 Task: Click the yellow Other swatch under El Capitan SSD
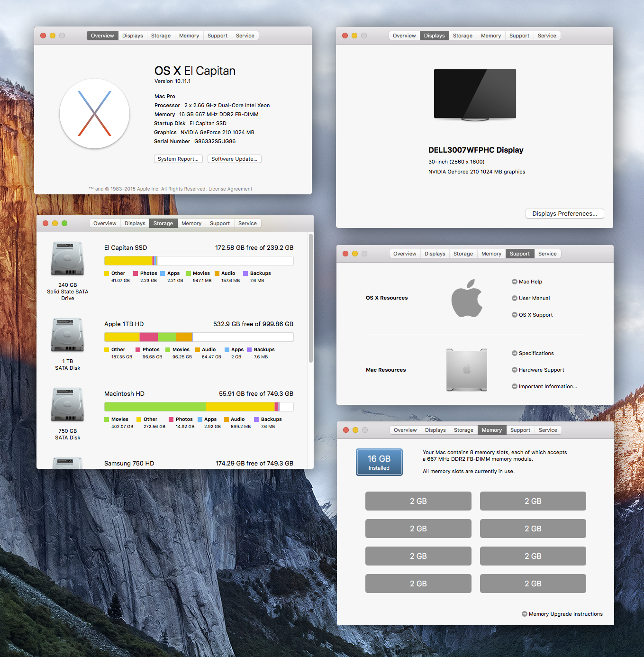point(107,274)
